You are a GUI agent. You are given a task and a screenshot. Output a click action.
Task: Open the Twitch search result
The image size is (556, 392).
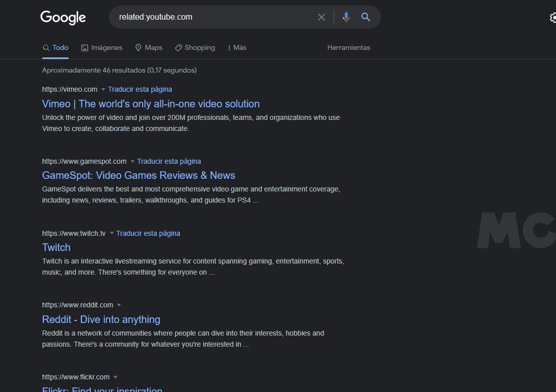tap(56, 247)
